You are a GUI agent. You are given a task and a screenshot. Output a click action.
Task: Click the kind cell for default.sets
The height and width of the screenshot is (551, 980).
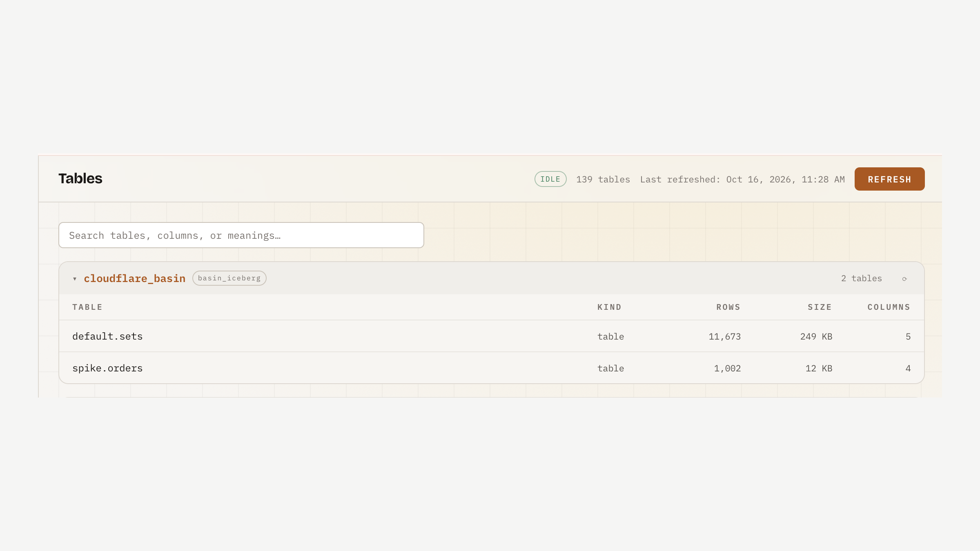[611, 337]
